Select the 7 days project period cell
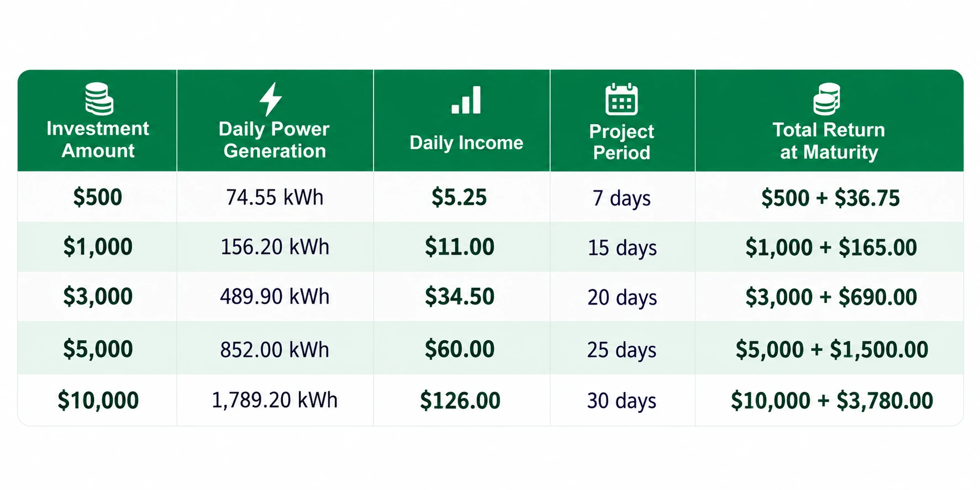The image size is (980, 490). tap(622, 198)
